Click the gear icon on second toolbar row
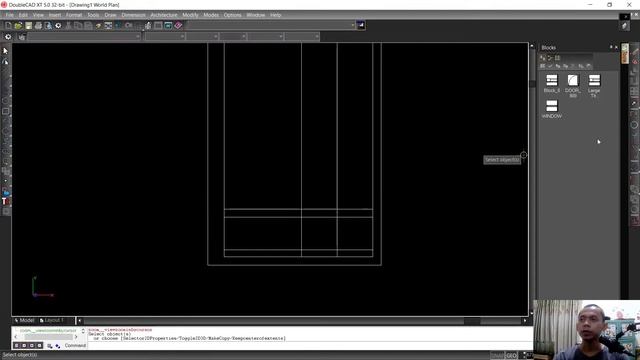640x360 pixels. pyautogui.click(x=8, y=37)
